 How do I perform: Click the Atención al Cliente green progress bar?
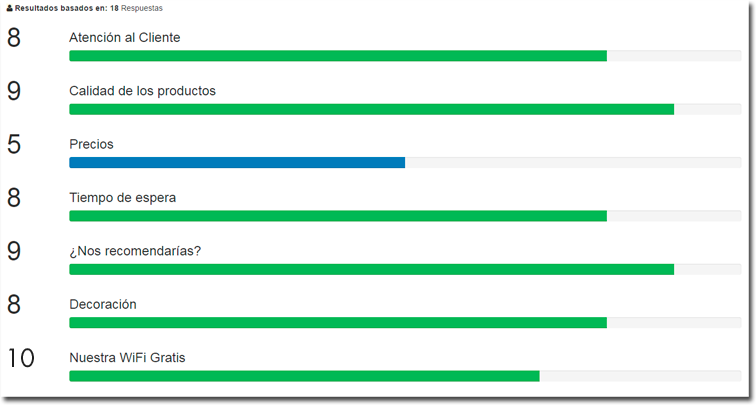coord(338,56)
